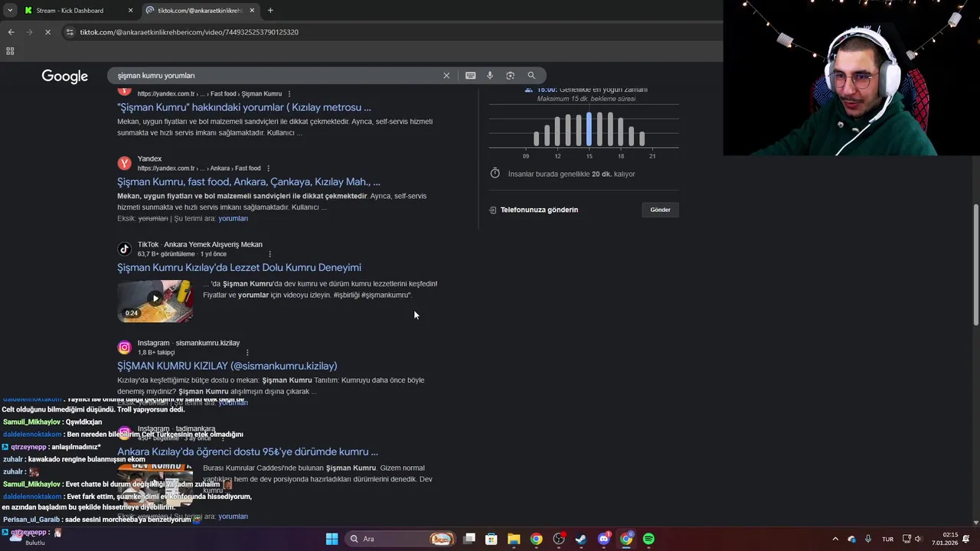Screen dimensions: 980x551
Task: Click 'Telefonunuza gönderin' label
Action: coord(539,210)
